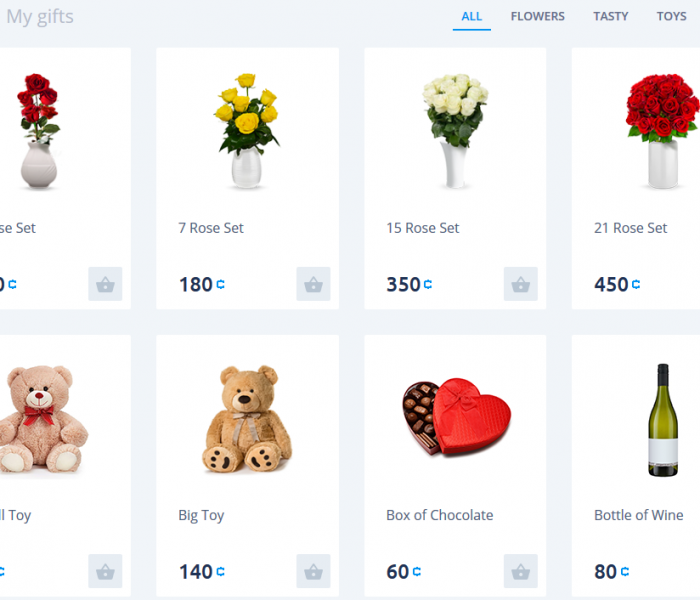Switch to the ALL tab

(471, 17)
